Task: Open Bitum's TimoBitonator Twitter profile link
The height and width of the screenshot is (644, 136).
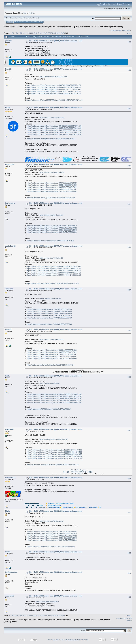Action: pyautogui.click(x=52, y=117)
